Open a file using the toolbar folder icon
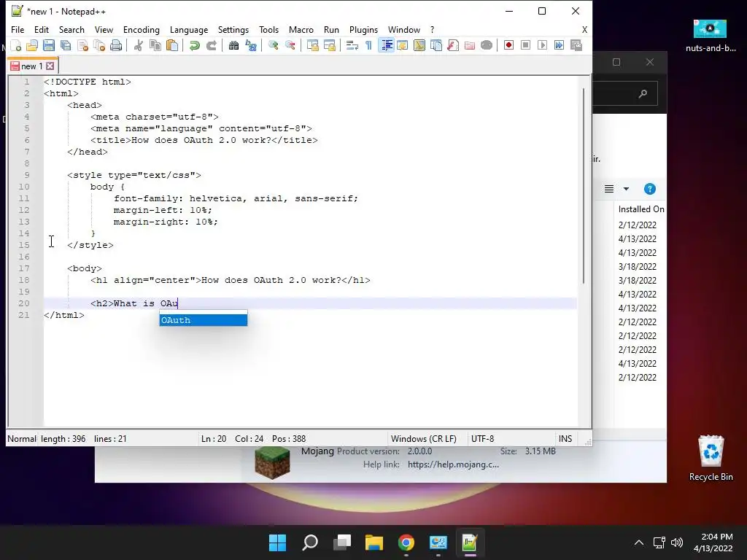747x560 pixels. [x=32, y=45]
